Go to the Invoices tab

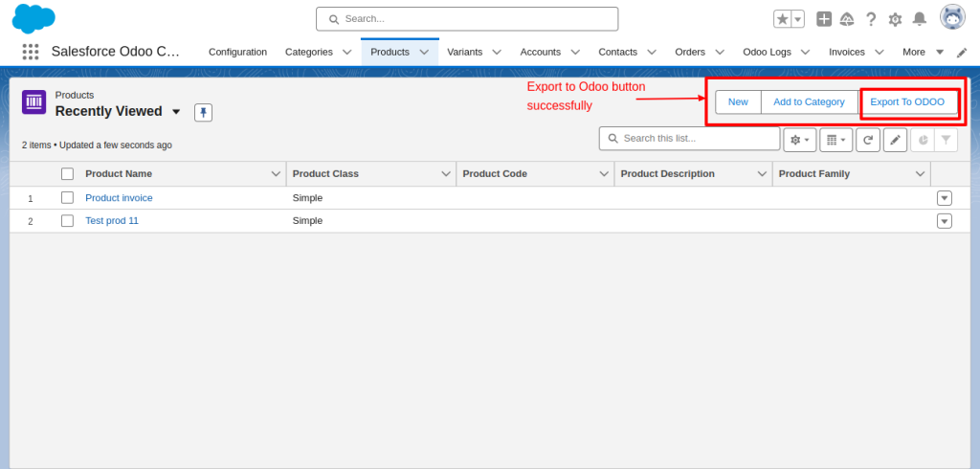pos(847,52)
